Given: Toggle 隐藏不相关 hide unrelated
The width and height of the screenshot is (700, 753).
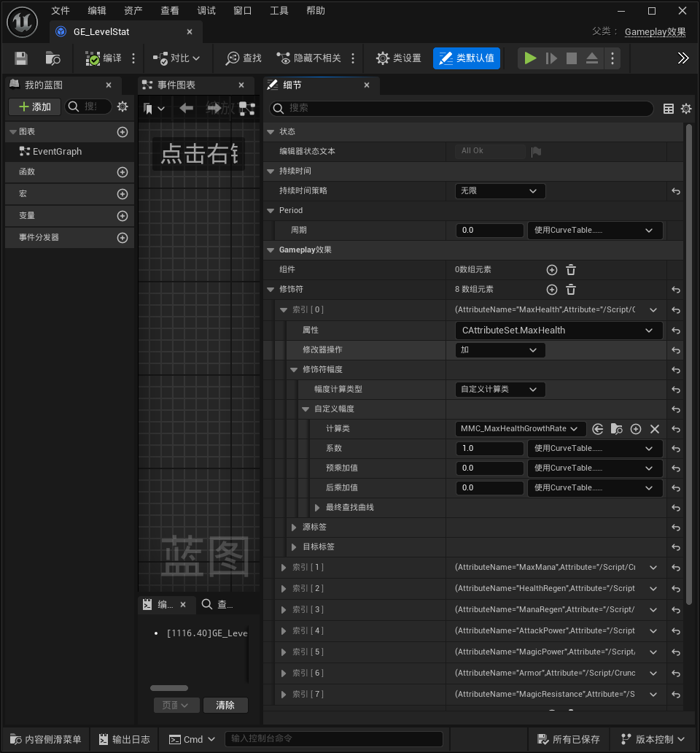Looking at the screenshot, I should pyautogui.click(x=309, y=58).
